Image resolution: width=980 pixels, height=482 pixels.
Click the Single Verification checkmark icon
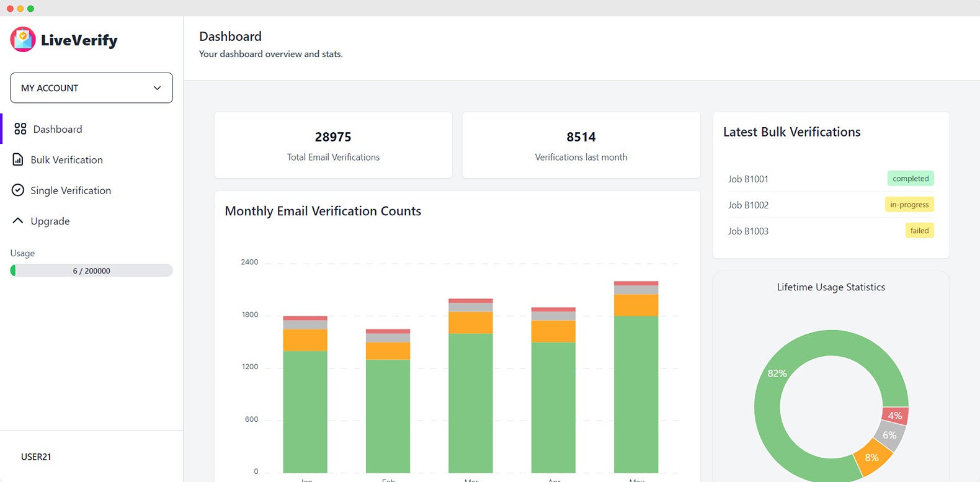18,190
